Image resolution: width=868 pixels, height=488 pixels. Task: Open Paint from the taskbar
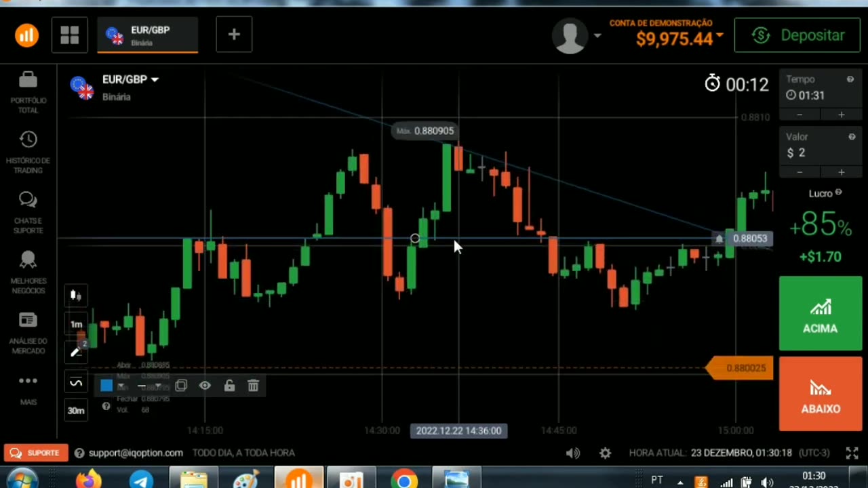(245, 480)
